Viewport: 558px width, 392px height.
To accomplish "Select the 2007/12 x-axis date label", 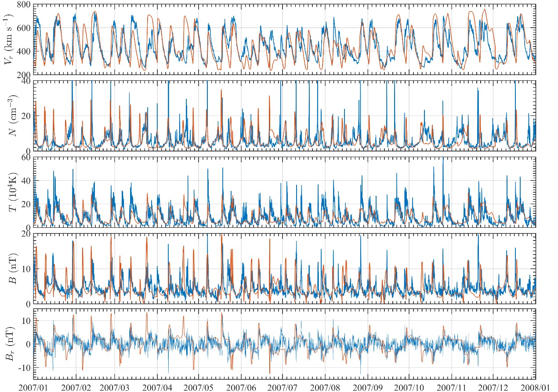I will (492, 387).
